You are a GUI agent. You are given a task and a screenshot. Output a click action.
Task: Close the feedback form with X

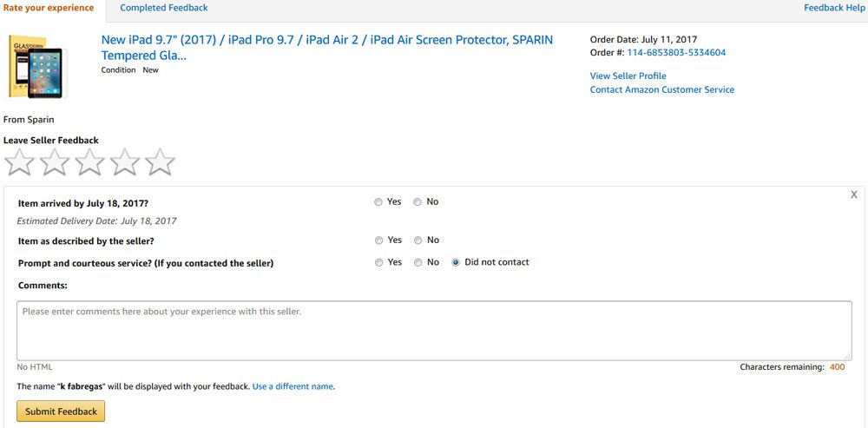(x=853, y=194)
